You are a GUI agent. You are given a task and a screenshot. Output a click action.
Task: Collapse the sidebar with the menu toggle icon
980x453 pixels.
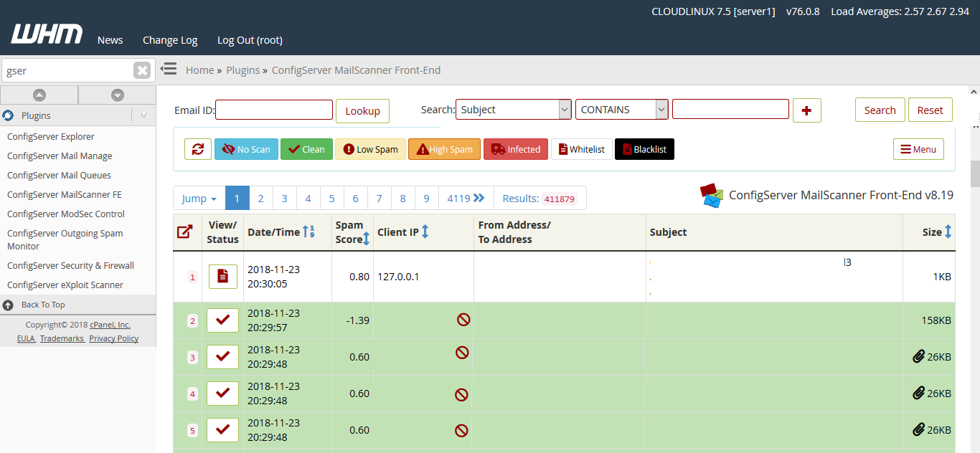(x=169, y=69)
